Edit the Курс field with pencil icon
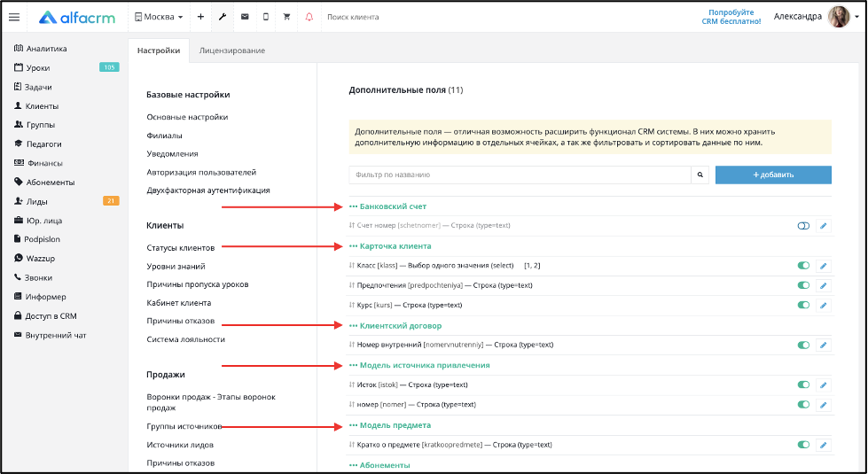Viewport: 868px width, 474px height. pyautogui.click(x=823, y=306)
